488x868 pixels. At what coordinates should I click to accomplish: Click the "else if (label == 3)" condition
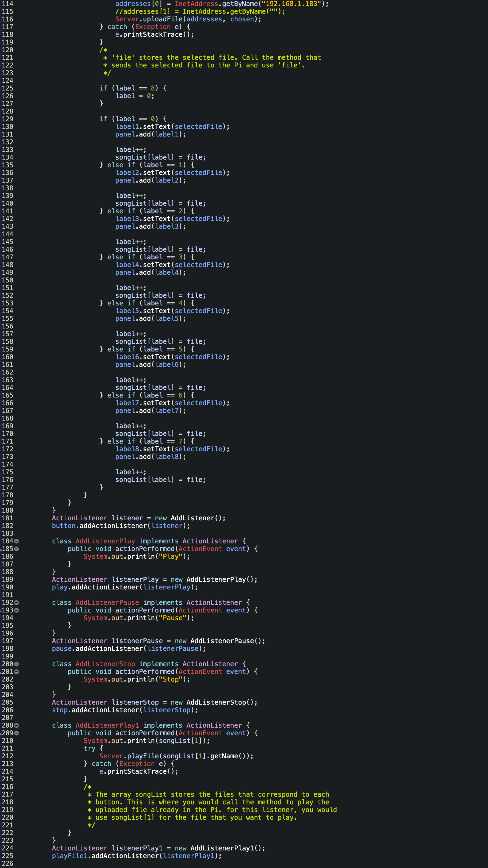coord(147,257)
